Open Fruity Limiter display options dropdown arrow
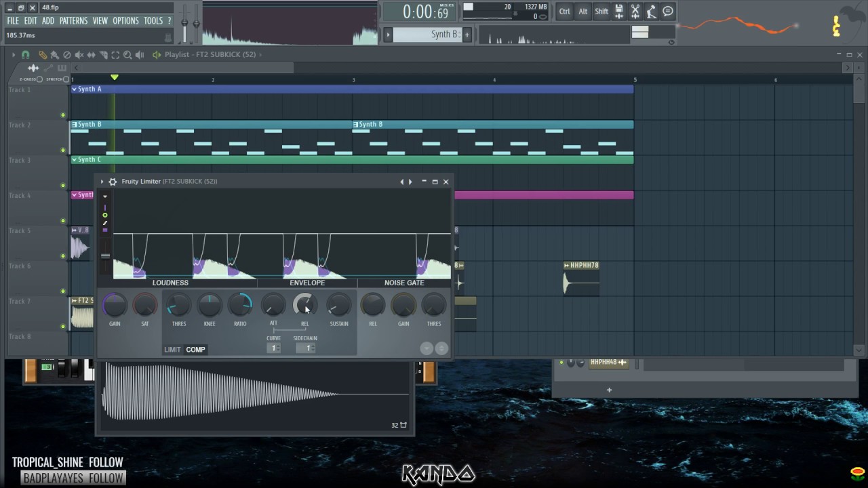The image size is (868, 488). [105, 197]
